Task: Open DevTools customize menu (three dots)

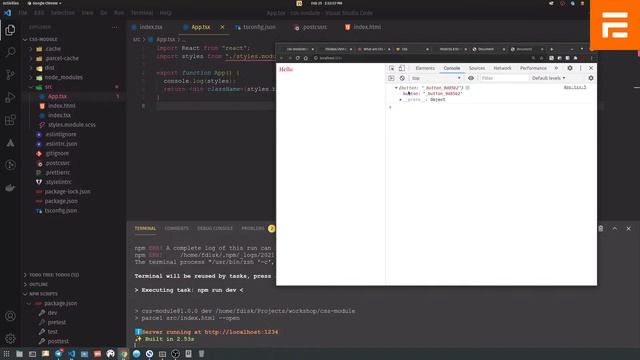Action: click(x=580, y=68)
